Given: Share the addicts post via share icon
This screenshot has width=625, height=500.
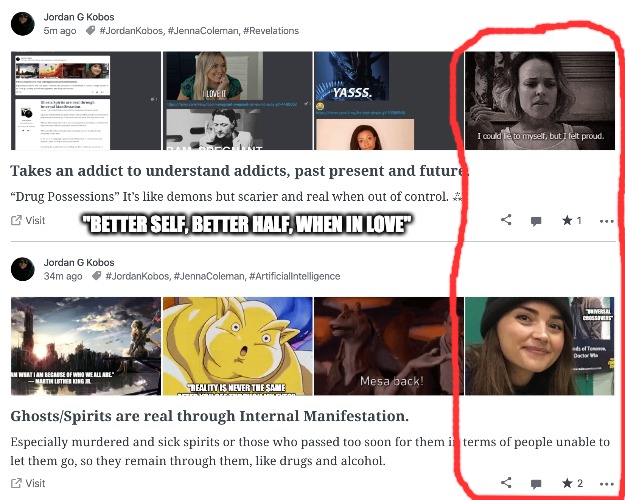Looking at the screenshot, I should [x=506, y=220].
